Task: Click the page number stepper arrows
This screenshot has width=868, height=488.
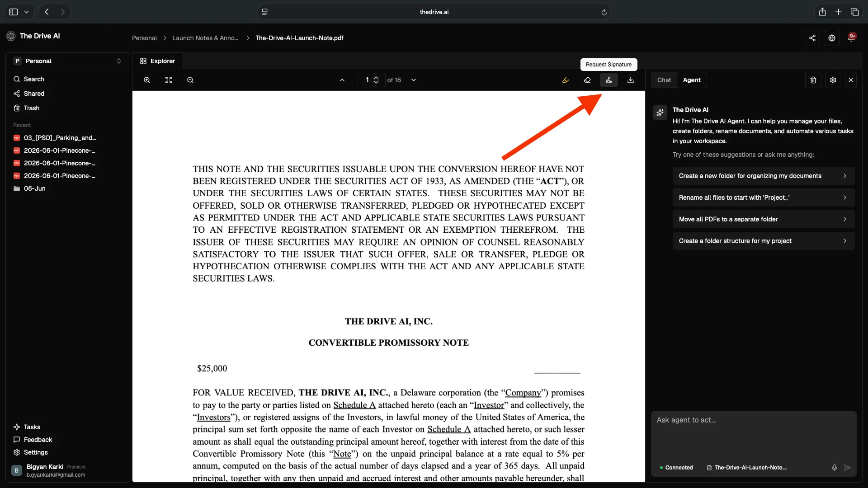Action: [376, 80]
